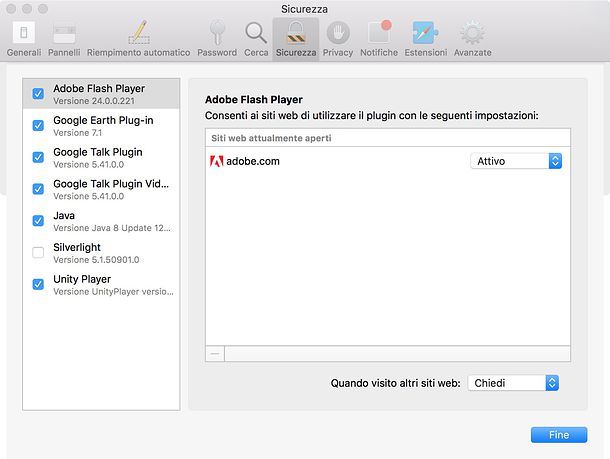Viewport: 610px width, 459px height.
Task: Select Silverlight in the plugin list
Action: 101,253
